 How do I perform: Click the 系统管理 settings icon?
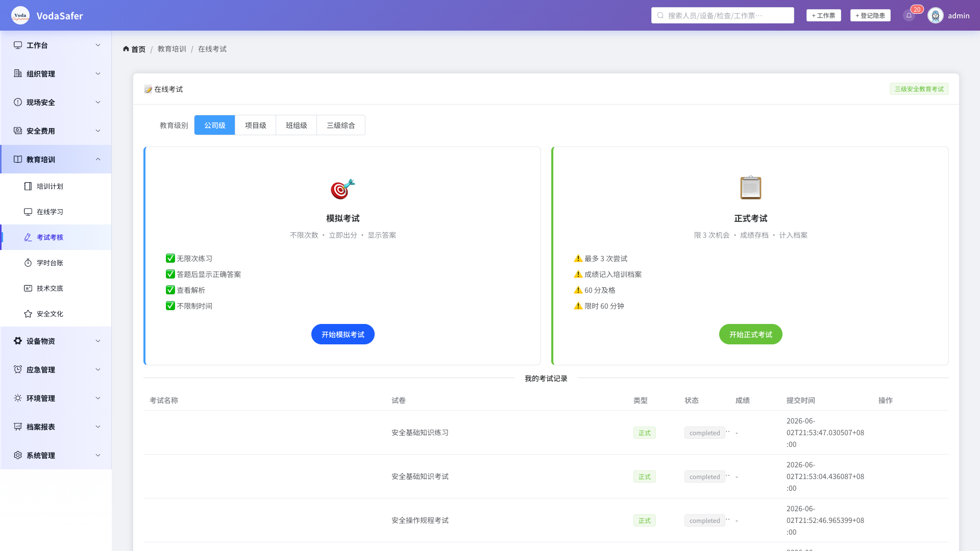click(18, 455)
